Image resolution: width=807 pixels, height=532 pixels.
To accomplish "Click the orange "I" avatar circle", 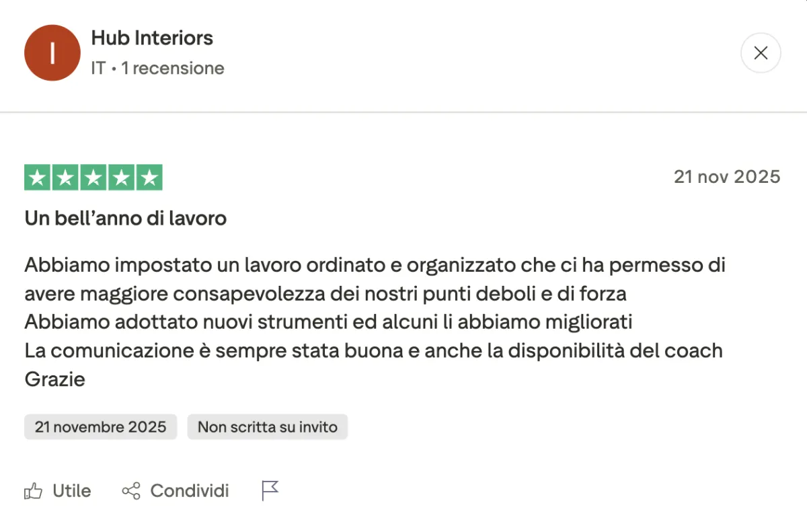I will coord(52,53).
